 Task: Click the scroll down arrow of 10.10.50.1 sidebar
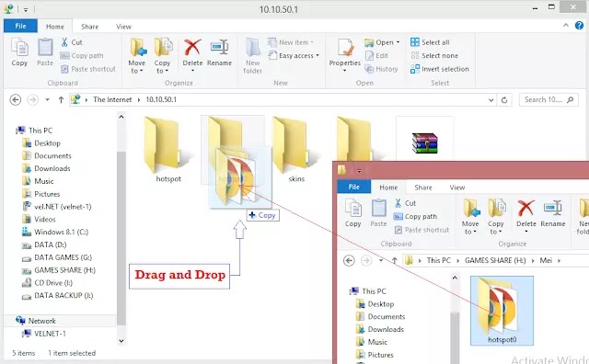pos(121,341)
